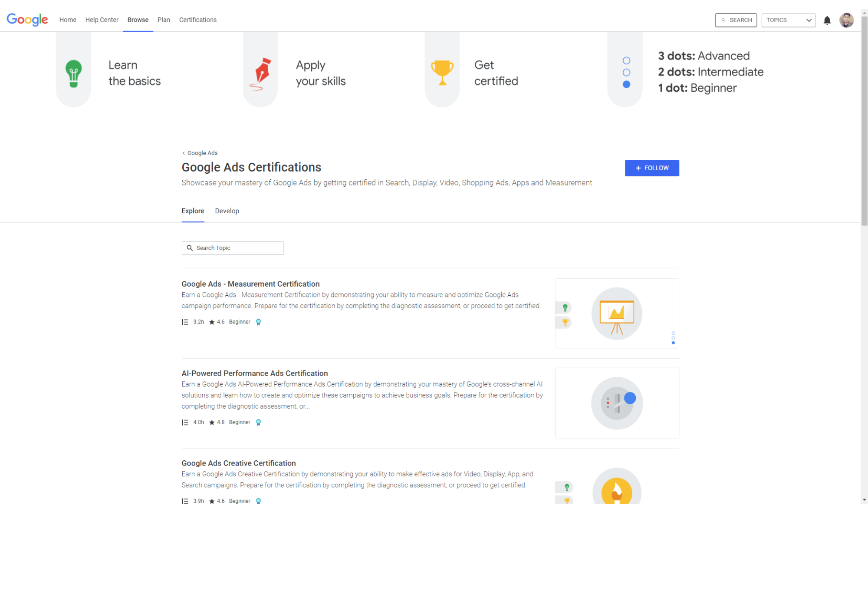Screen dimensions: 868x614
Task: Click the list icon in Creative Certification row
Action: click(185, 501)
